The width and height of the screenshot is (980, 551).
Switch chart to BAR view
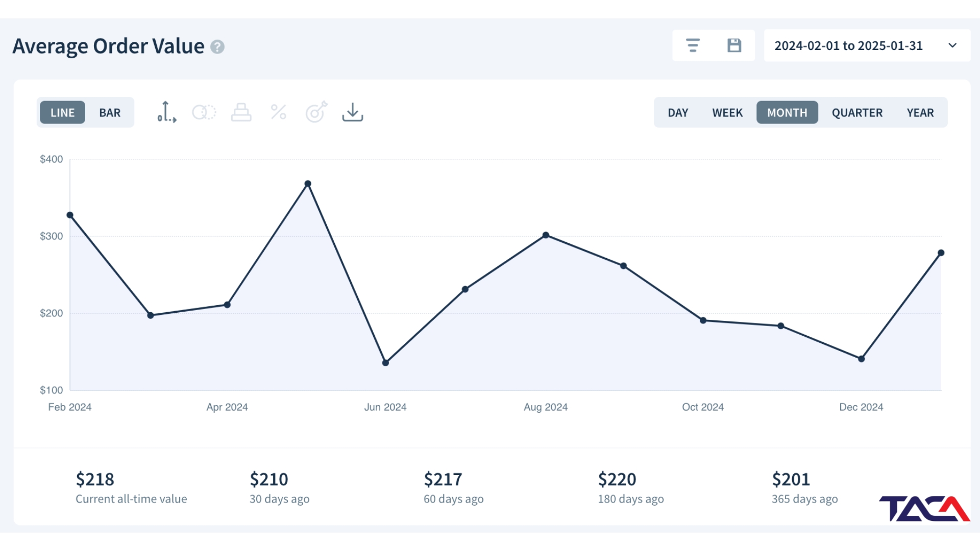tap(110, 113)
